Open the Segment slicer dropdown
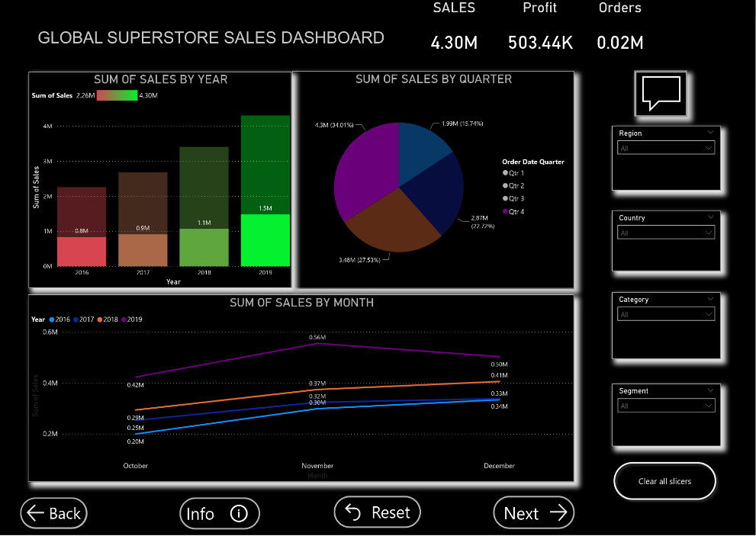 (666, 406)
